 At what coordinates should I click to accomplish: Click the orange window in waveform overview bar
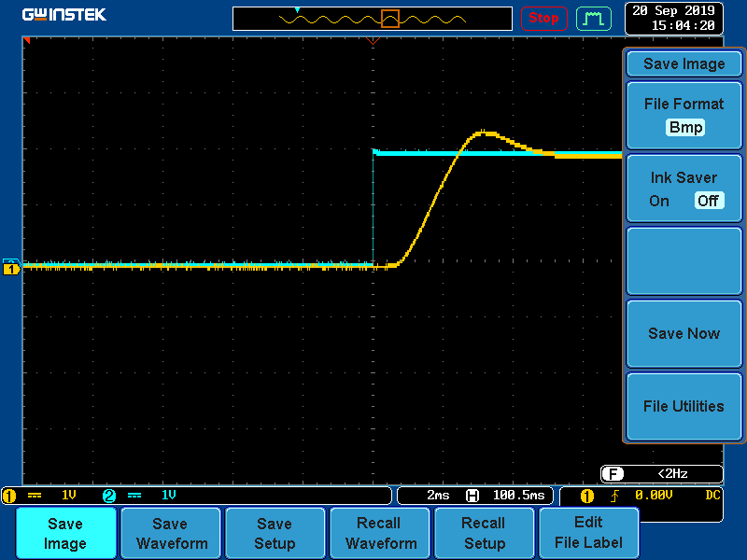[x=390, y=19]
